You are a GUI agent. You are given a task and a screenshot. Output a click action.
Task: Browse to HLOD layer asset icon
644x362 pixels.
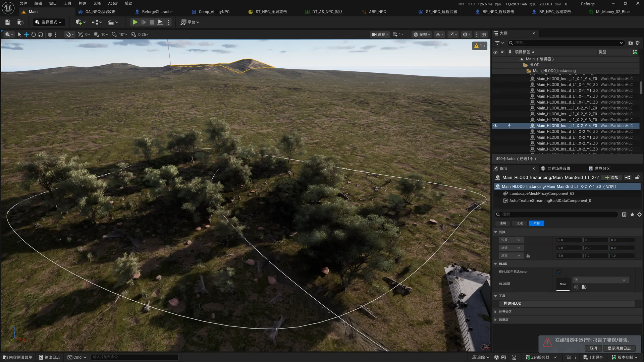tap(584, 287)
